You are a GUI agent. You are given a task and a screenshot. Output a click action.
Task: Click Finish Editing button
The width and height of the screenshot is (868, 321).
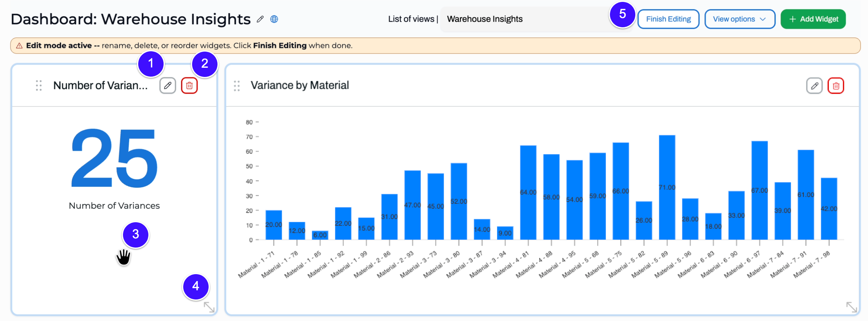(668, 19)
